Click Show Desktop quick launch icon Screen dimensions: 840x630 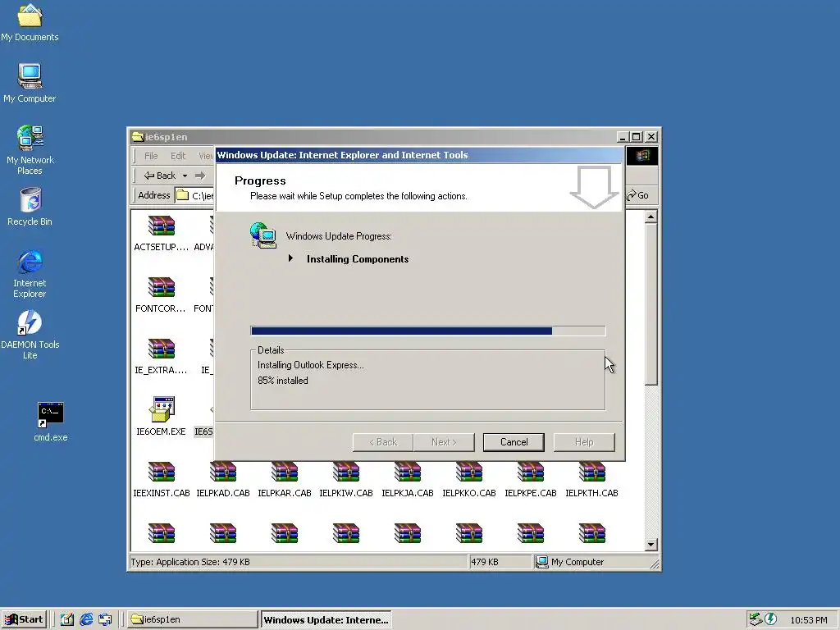(67, 619)
